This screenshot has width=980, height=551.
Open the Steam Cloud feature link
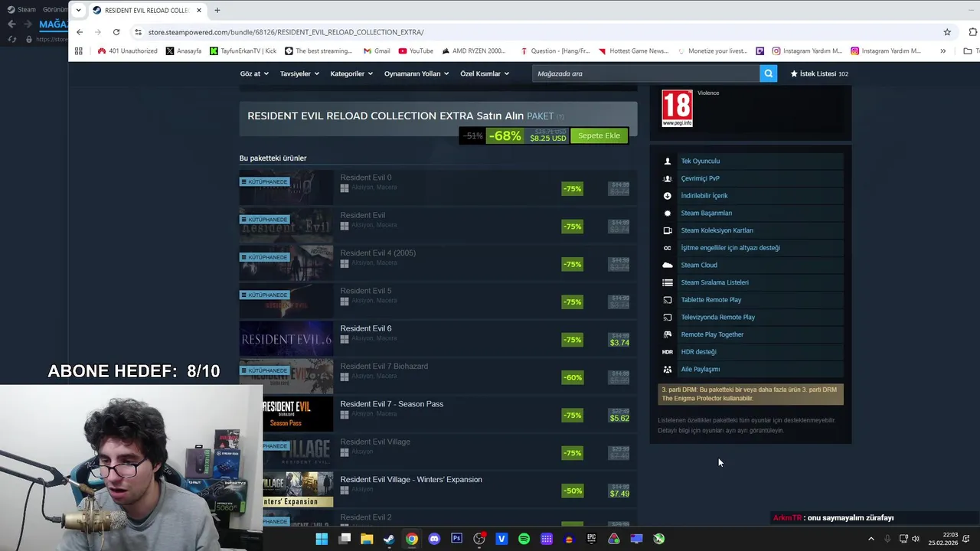[699, 265]
